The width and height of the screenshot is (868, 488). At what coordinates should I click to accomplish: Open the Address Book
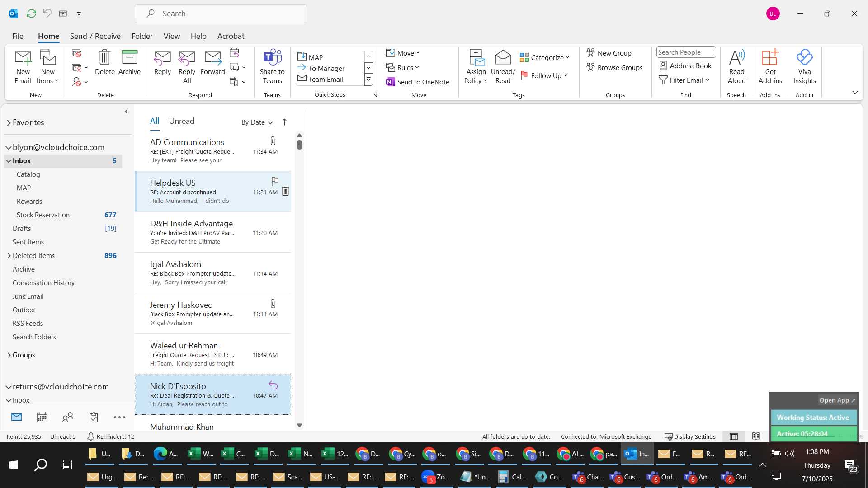(685, 66)
